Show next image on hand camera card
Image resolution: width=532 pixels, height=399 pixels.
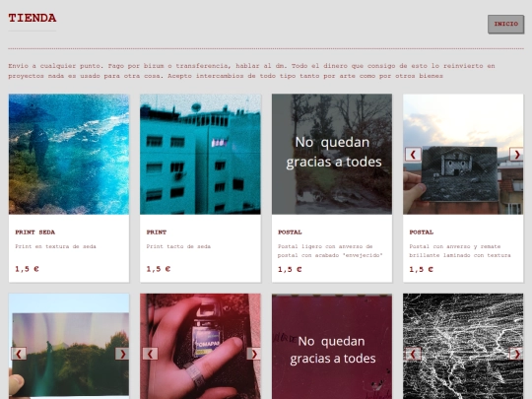[x=253, y=354]
